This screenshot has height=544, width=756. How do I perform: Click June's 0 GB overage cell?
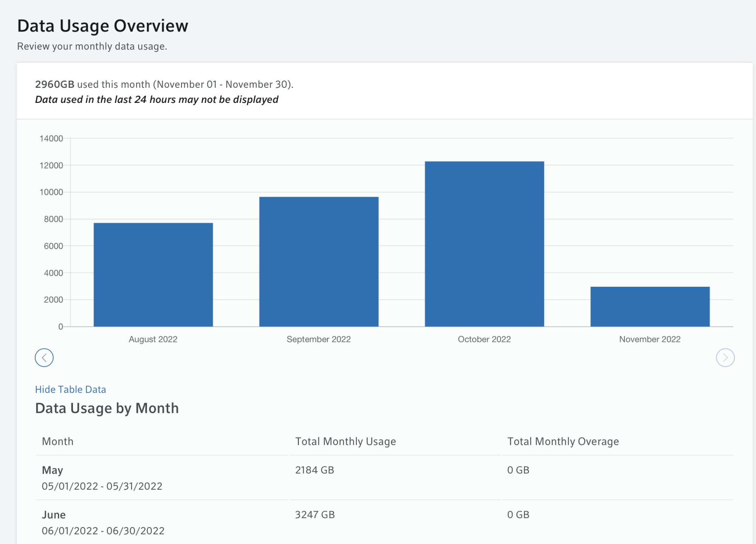(x=518, y=515)
